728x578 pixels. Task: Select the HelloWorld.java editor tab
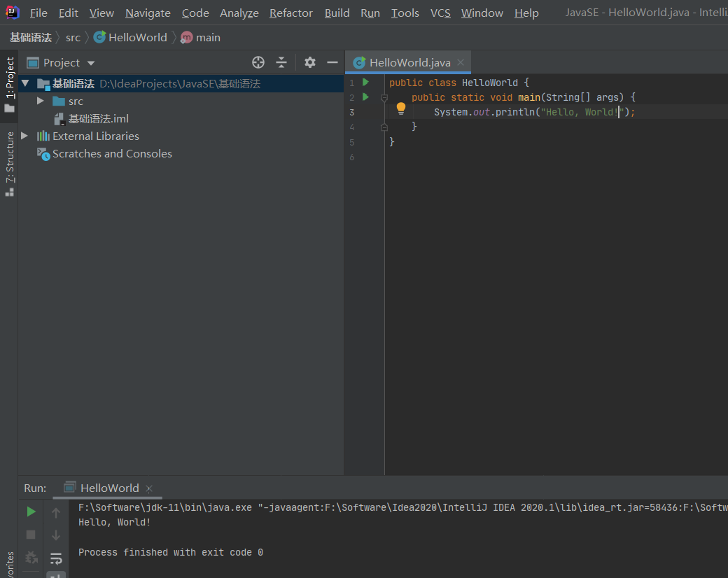[x=408, y=62]
